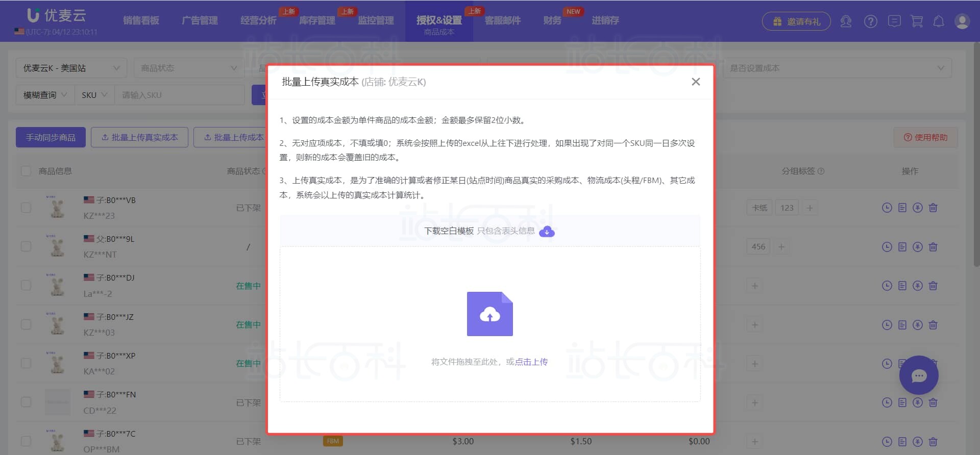Click the 请输入SKU search field
The width and height of the screenshot is (980, 455).
[x=180, y=95]
